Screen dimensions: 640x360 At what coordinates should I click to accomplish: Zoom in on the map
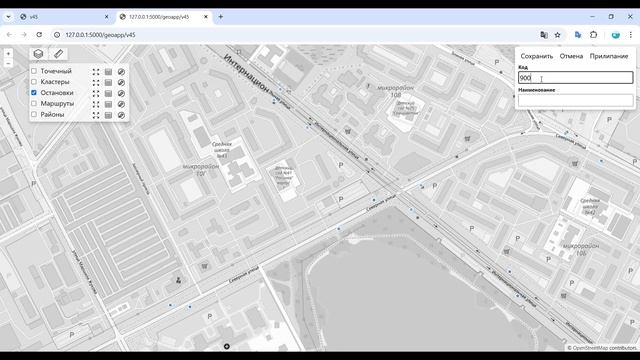[x=8, y=53]
